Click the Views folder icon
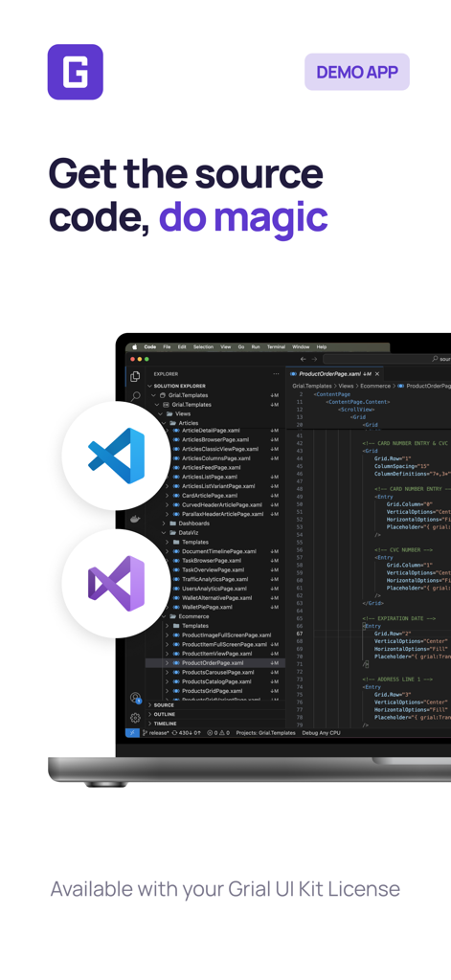Image resolution: width=451 pixels, height=980 pixels. (x=169, y=413)
